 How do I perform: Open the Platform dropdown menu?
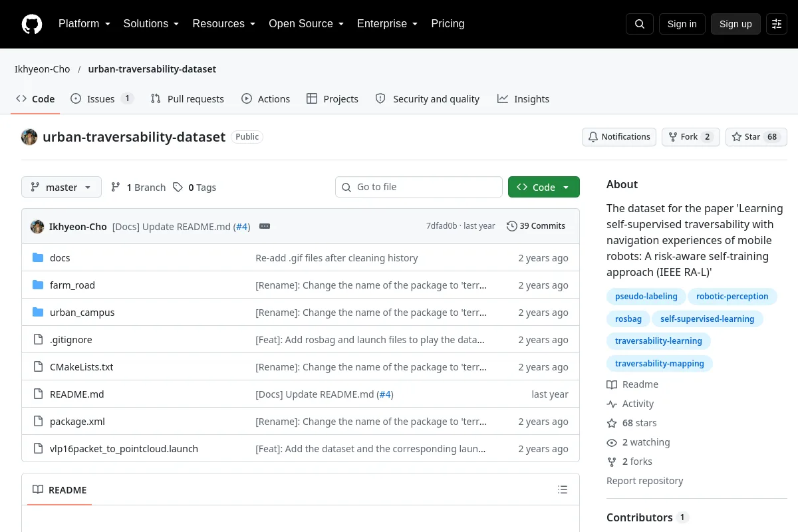[x=84, y=24]
